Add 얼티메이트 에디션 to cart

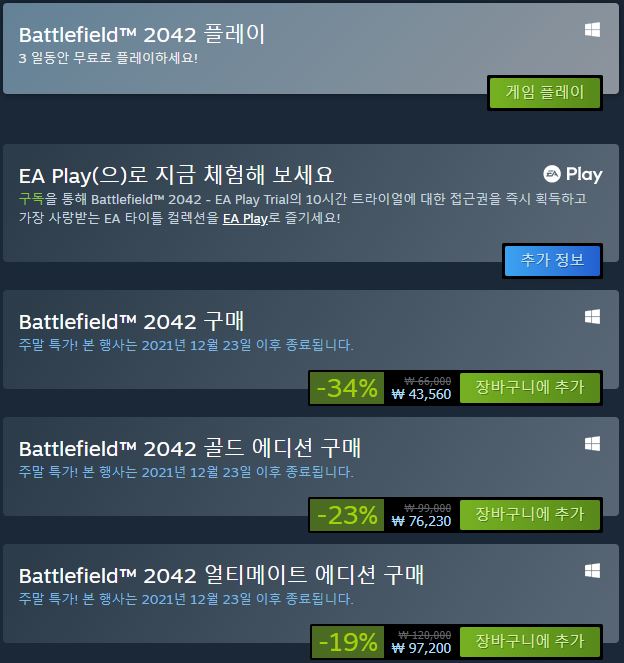tap(530, 641)
